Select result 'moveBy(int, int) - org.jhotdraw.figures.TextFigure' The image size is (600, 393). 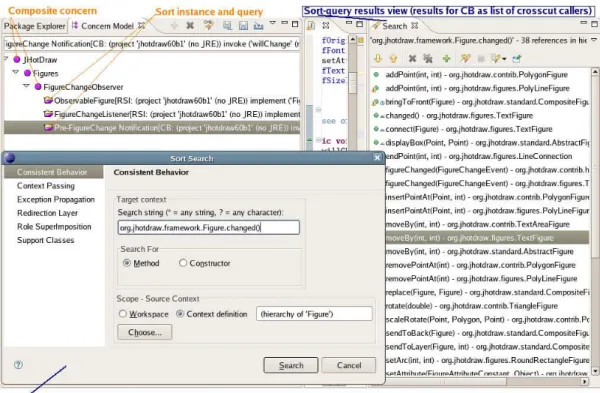487,238
